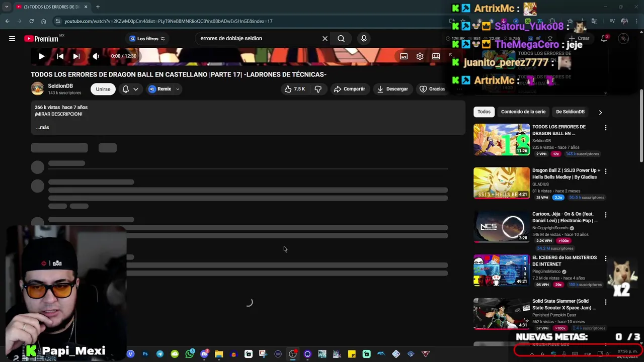Open Los filtros options

[147, 39]
